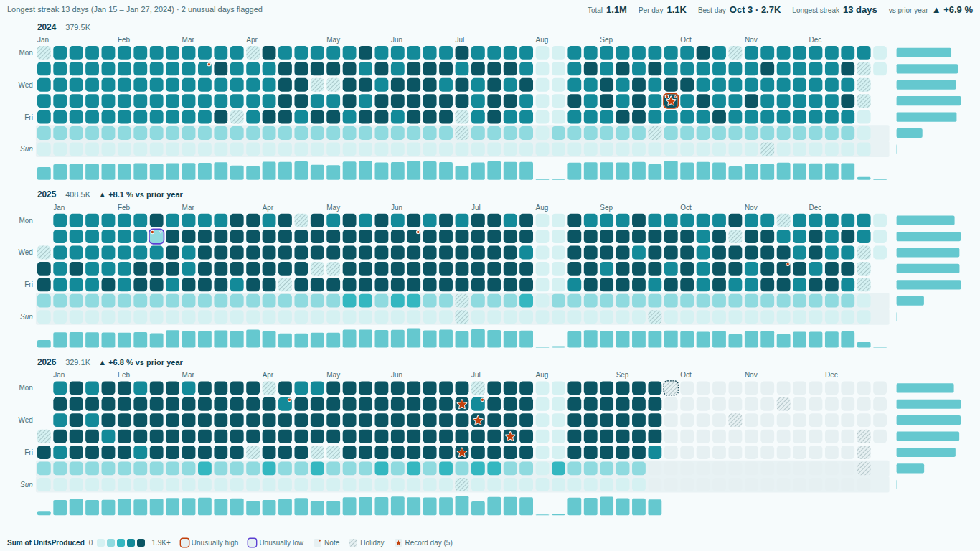Click the Unusually high legend marker

[x=184, y=543]
